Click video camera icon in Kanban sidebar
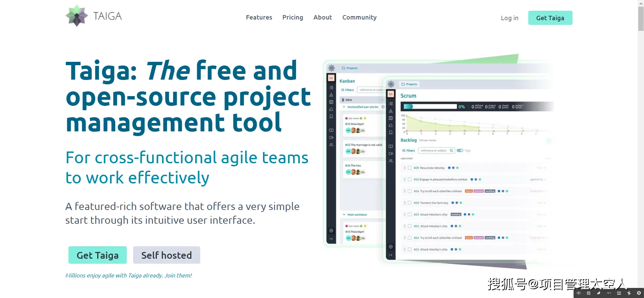This screenshot has height=298, width=644. pos(331,137)
